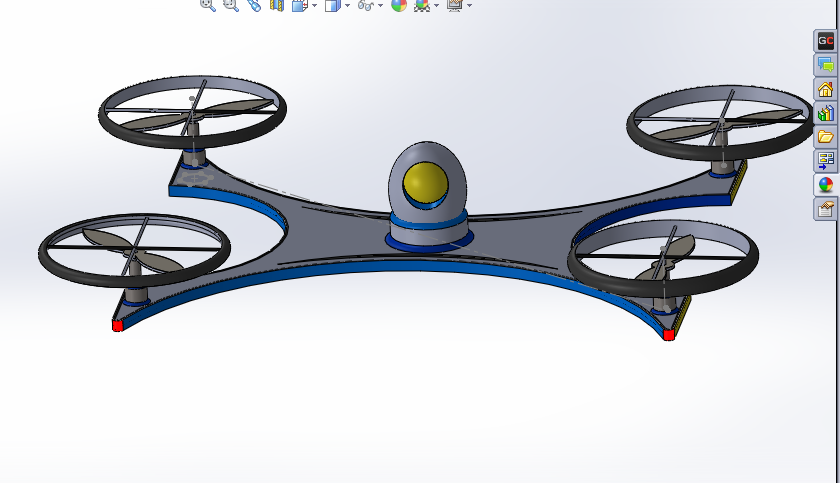Click the View Orientation cube icon
840x483 pixels.
coord(299,5)
